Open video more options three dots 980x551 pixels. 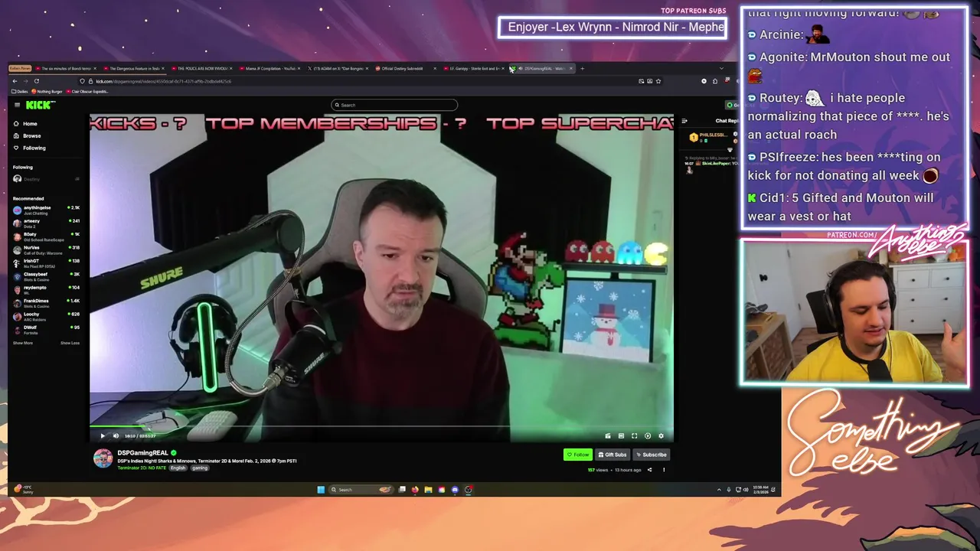(x=664, y=470)
